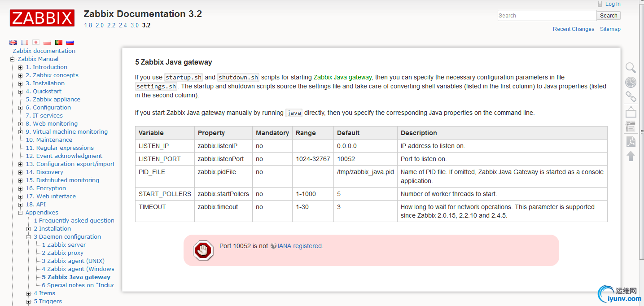Screen dimensions: 644x306
Task: Open 6 Special notes on Include page
Action: click(x=78, y=285)
